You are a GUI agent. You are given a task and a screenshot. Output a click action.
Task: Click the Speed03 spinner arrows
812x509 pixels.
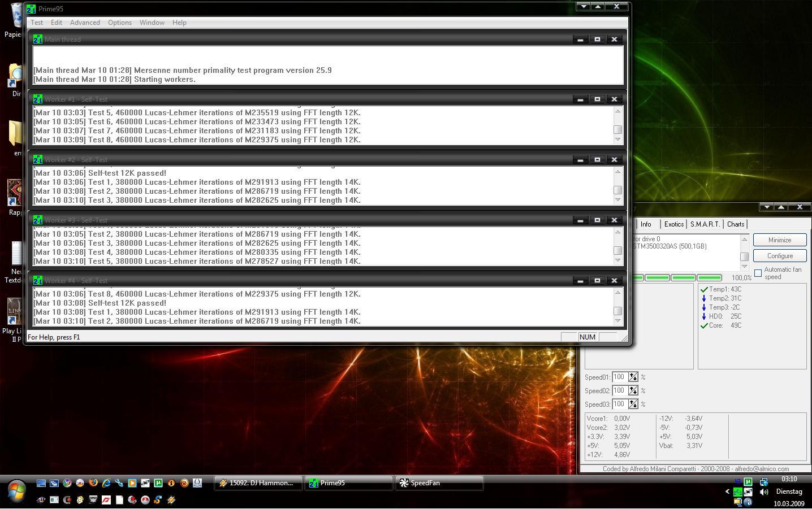(633, 404)
